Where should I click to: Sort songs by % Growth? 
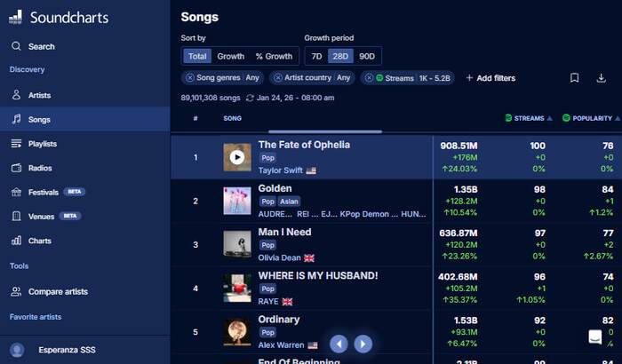pyautogui.click(x=274, y=56)
